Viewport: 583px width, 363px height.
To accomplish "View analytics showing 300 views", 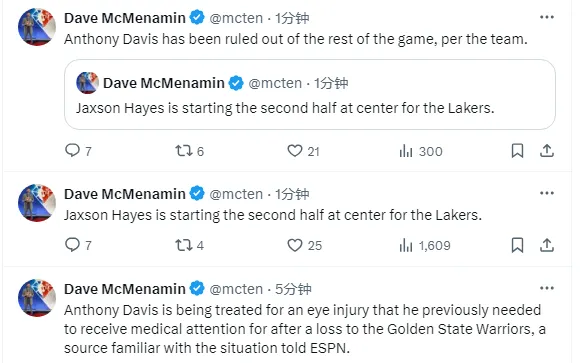I will point(421,151).
